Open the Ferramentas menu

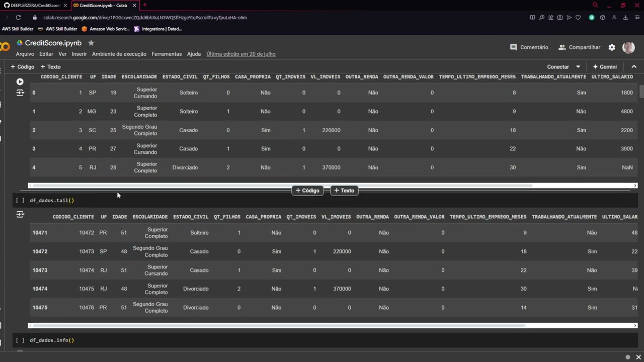[x=167, y=54]
